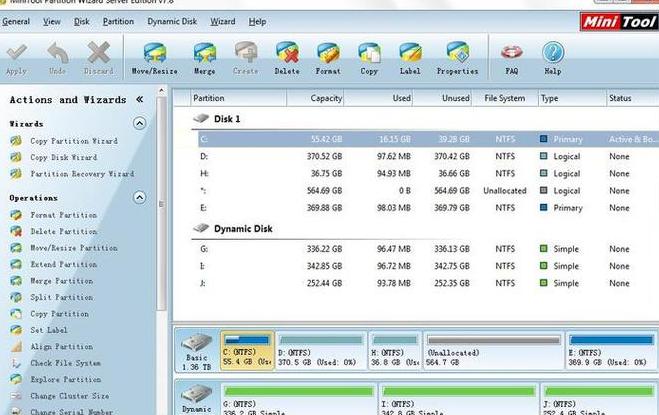Sort by Partition column header

coord(238,98)
